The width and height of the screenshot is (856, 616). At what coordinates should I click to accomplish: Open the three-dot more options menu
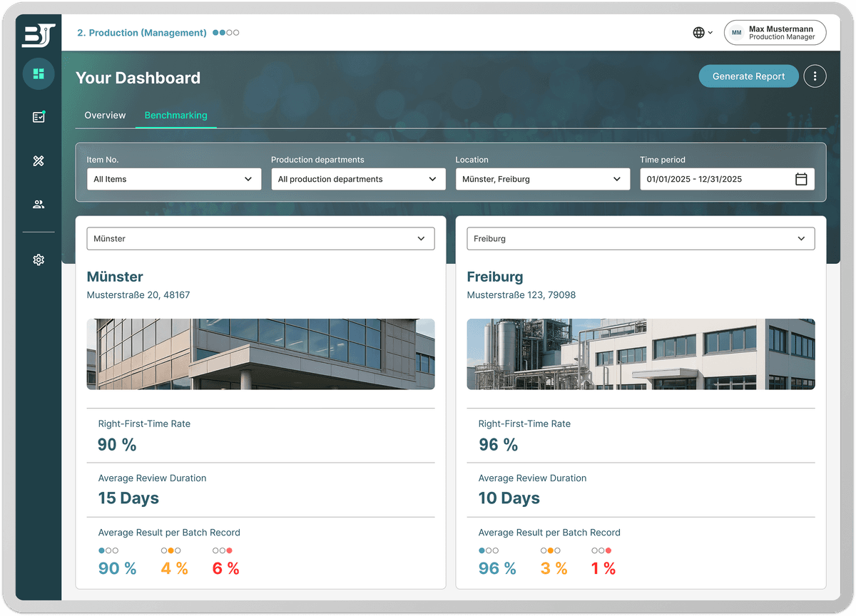815,76
